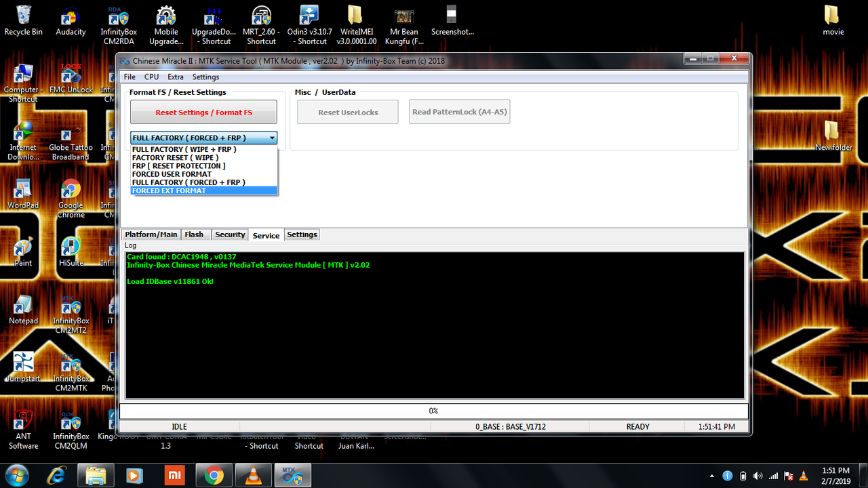The height and width of the screenshot is (488, 868).
Task: Open Chrome from the taskbar
Action: pos(214,475)
